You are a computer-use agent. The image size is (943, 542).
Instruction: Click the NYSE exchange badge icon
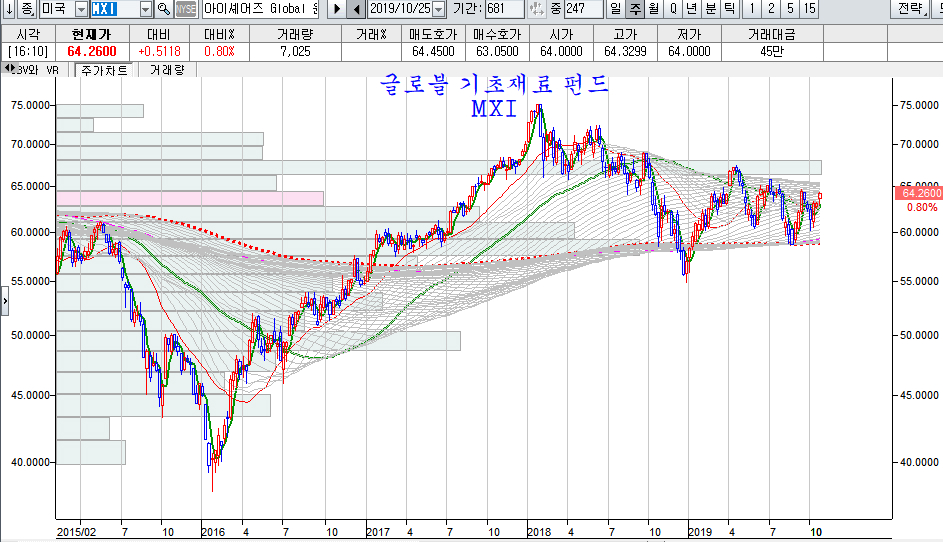(186, 9)
